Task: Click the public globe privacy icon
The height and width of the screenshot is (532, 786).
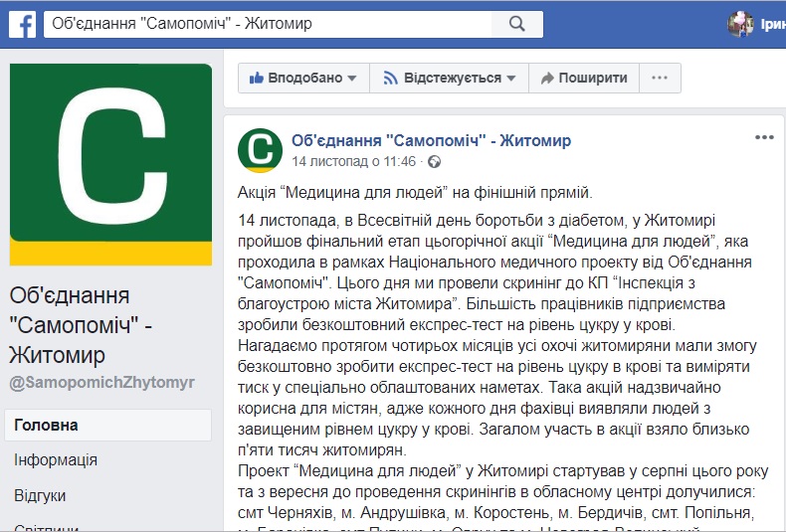Action: pyautogui.click(x=434, y=162)
